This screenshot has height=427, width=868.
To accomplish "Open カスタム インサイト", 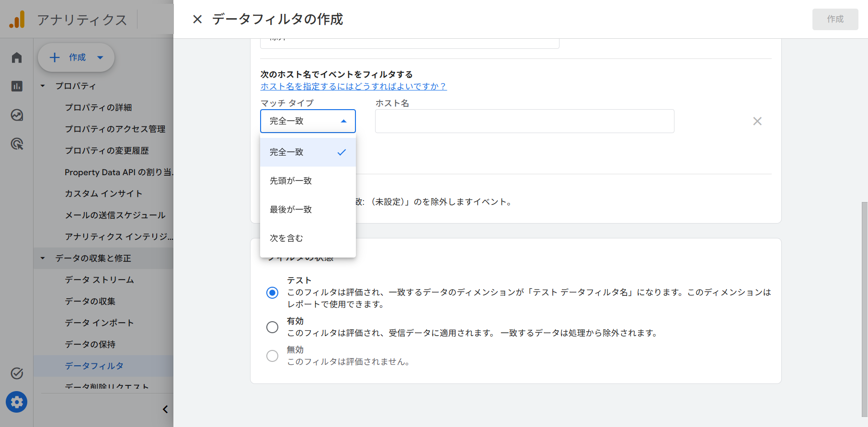I will 103,194.
